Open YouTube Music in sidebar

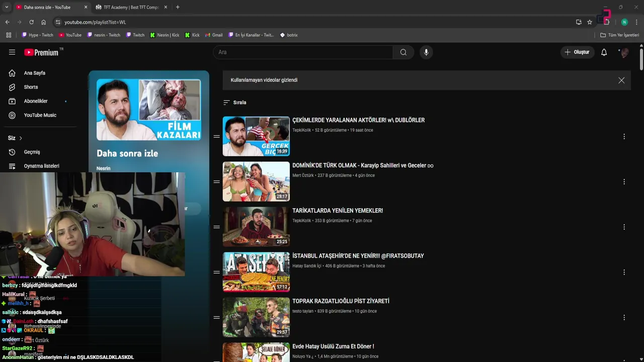tap(40, 115)
